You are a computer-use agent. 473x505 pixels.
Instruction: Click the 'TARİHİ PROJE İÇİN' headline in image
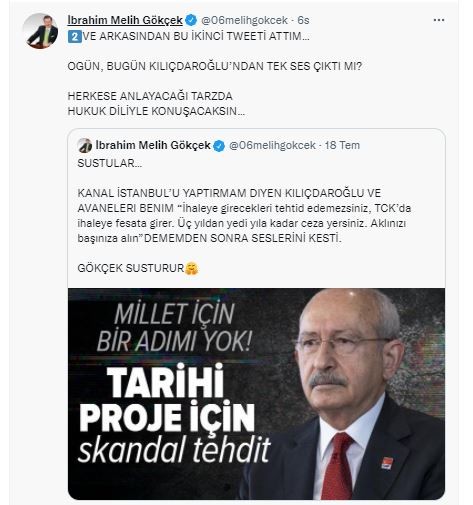point(167,399)
